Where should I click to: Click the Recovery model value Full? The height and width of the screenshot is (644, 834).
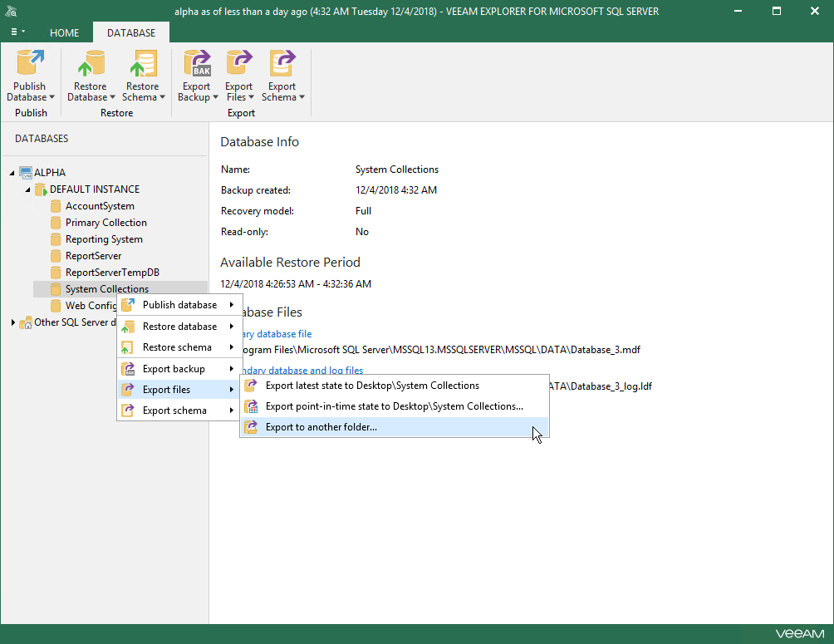[x=363, y=211]
